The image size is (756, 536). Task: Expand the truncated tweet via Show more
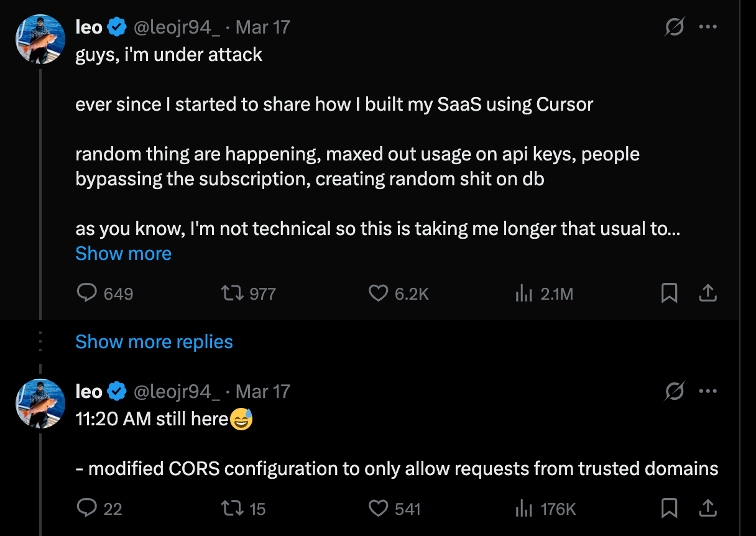tap(123, 253)
